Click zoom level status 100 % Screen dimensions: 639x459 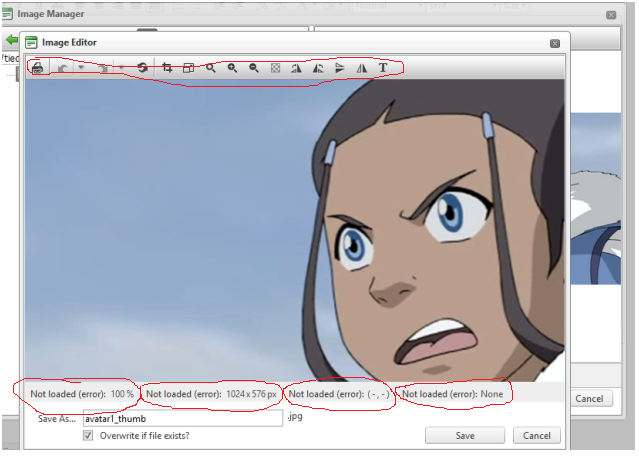coord(122,394)
